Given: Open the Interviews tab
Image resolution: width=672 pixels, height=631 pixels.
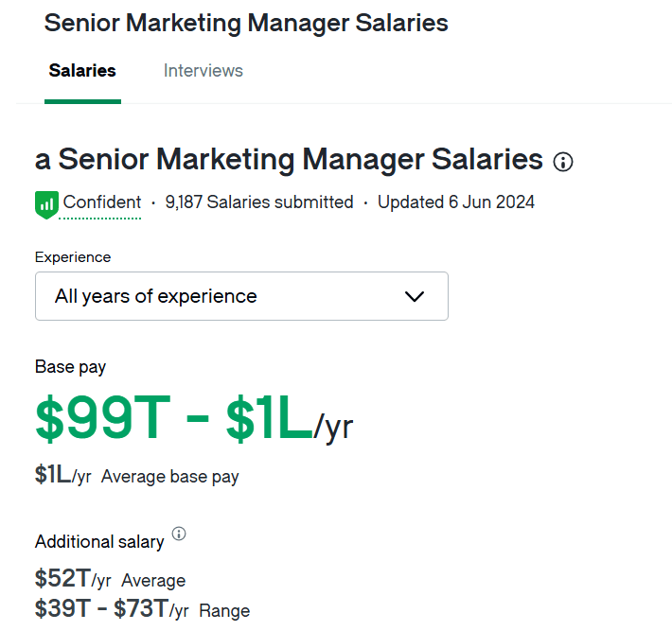Looking at the screenshot, I should tap(203, 71).
